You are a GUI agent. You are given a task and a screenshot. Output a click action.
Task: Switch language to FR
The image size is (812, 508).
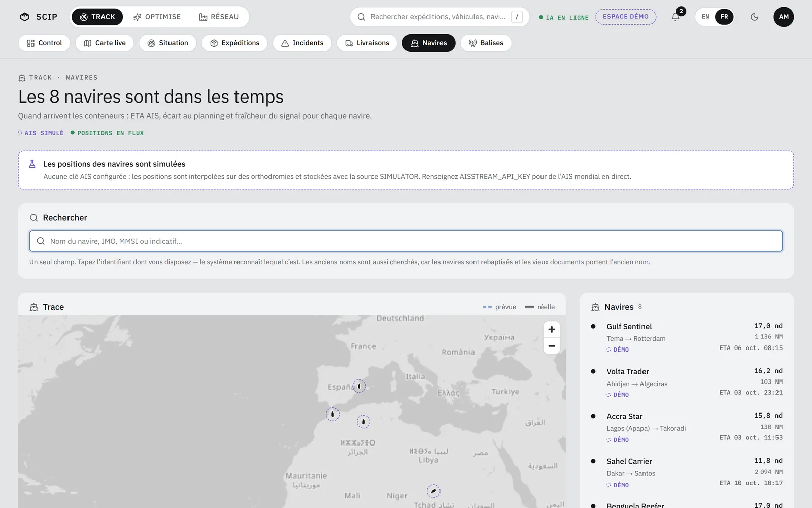(x=724, y=17)
